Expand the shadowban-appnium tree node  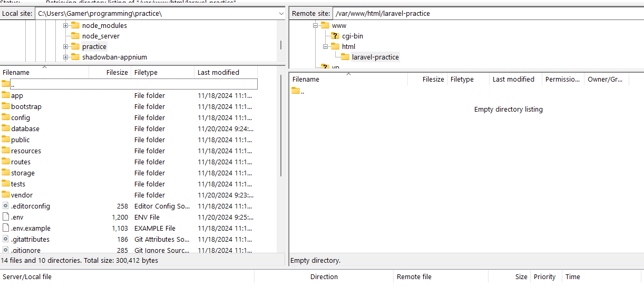(x=66, y=57)
